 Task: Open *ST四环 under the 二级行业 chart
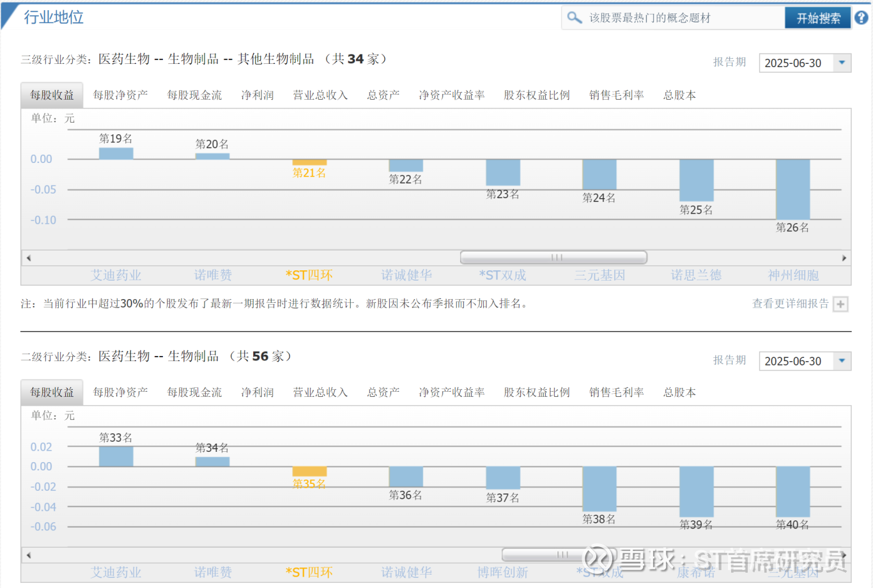[309, 573]
